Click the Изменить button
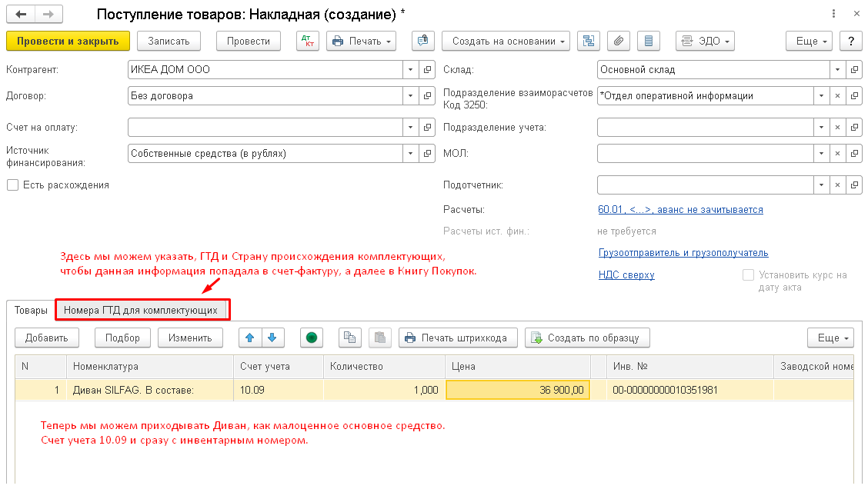 coord(190,338)
